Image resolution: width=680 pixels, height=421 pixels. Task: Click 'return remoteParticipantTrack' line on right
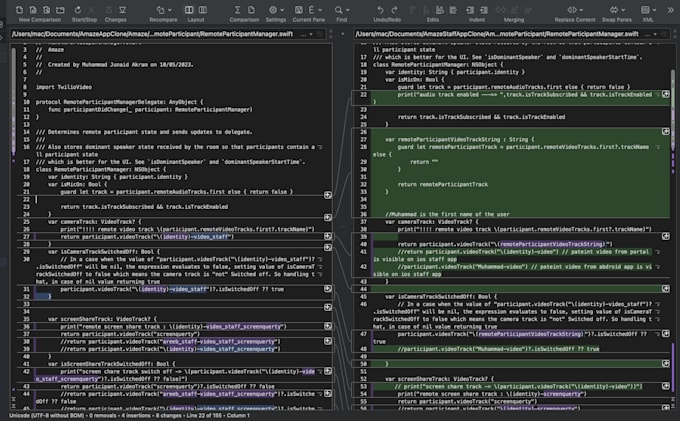443,184
